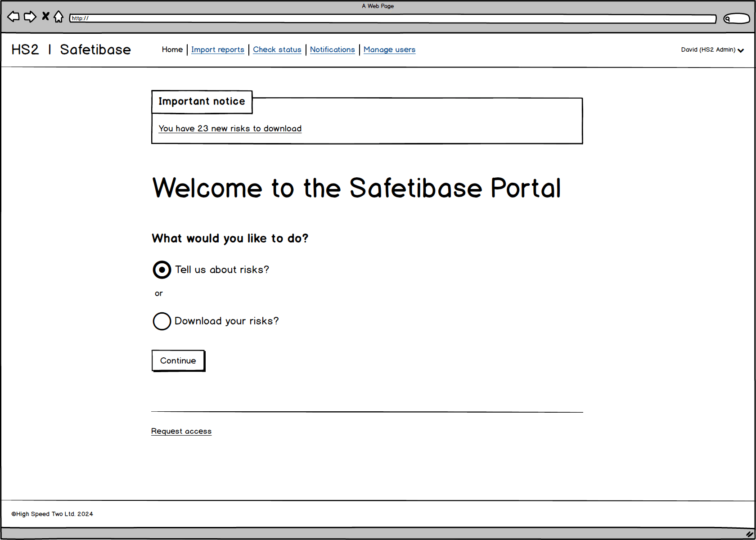Screen dimensions: 756x540
Task: Open the Home navigation item
Action: [x=172, y=49]
